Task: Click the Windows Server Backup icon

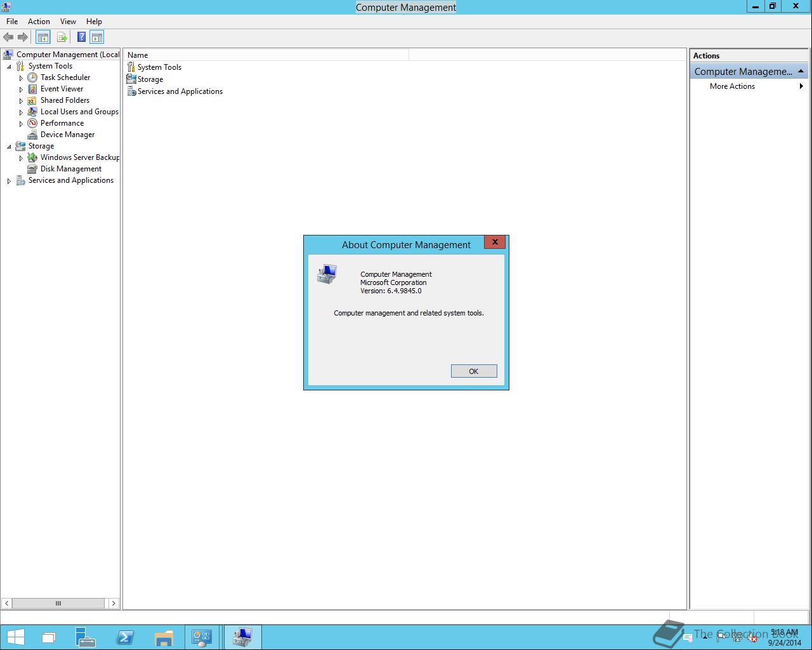Action: 32,157
